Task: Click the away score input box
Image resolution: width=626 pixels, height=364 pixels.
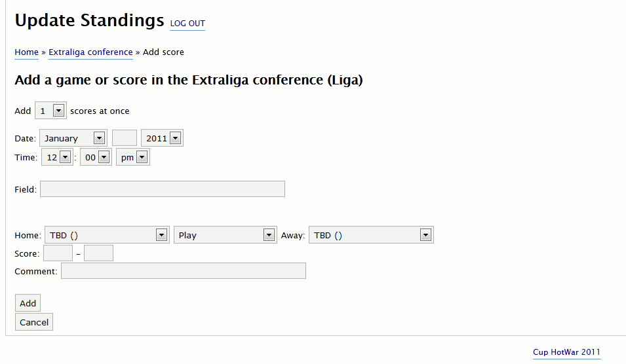Action: point(98,253)
